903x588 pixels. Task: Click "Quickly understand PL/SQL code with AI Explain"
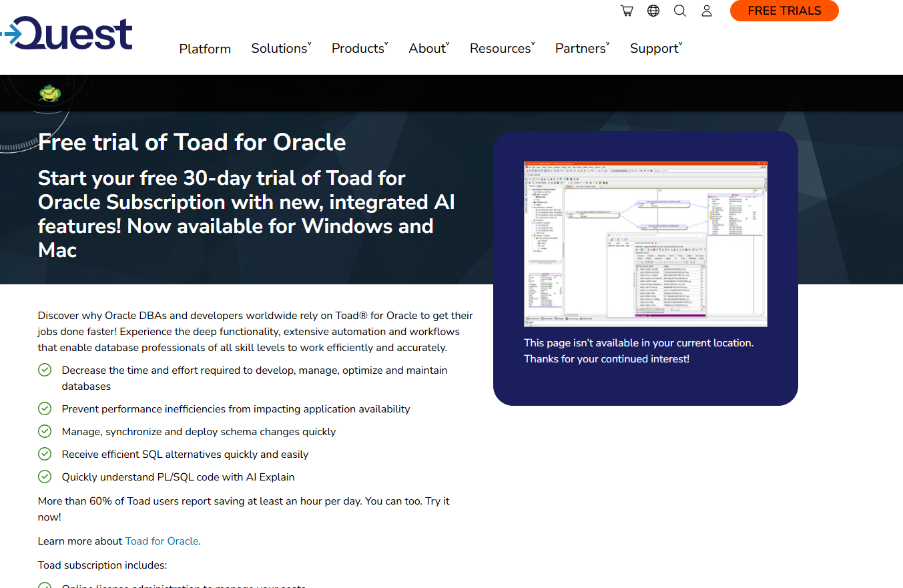(x=178, y=477)
